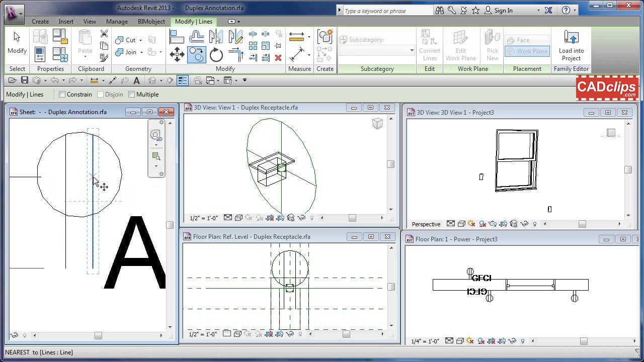Toggle Work Plane placement option
This screenshot has height=362, width=644.
click(x=527, y=51)
